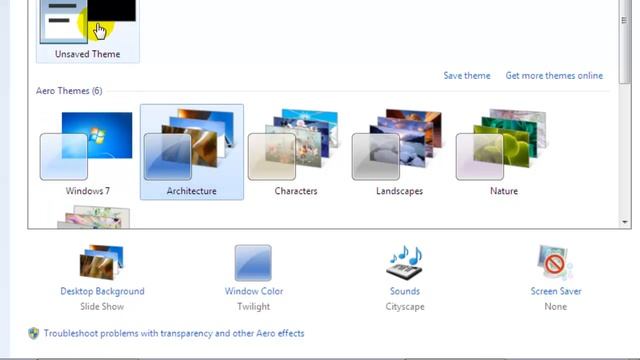Open Desktop Background slideshow icon
The image size is (640, 360).
[102, 262]
